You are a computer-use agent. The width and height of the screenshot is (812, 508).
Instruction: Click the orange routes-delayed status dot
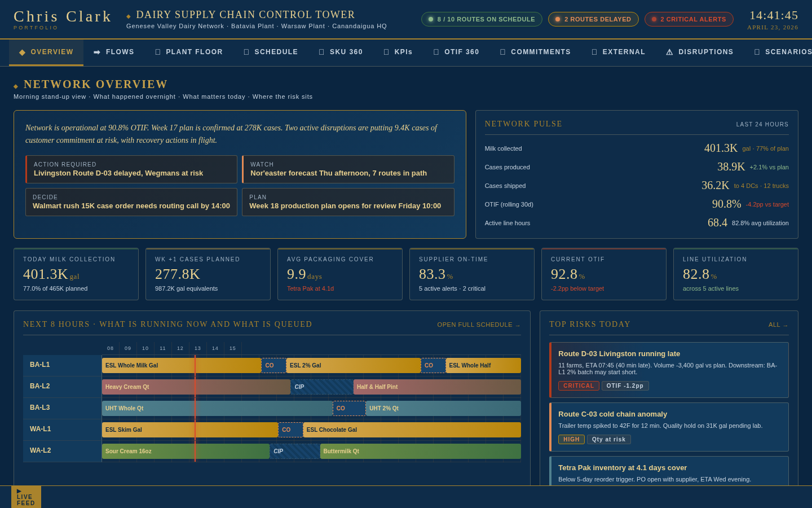pyautogui.click(x=558, y=19)
